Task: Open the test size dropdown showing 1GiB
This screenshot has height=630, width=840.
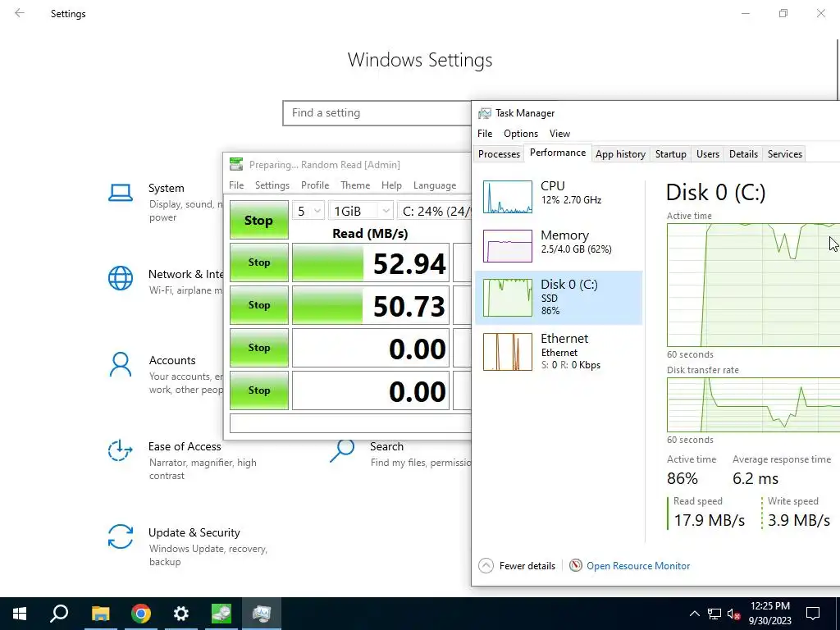Action: tap(361, 211)
